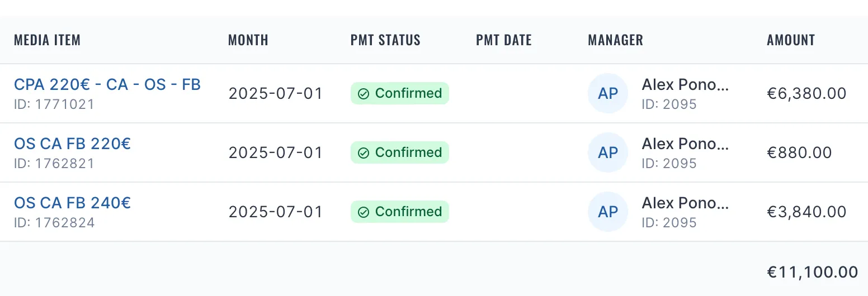Click the Alex Pono... manager name in the first row

[x=685, y=85]
